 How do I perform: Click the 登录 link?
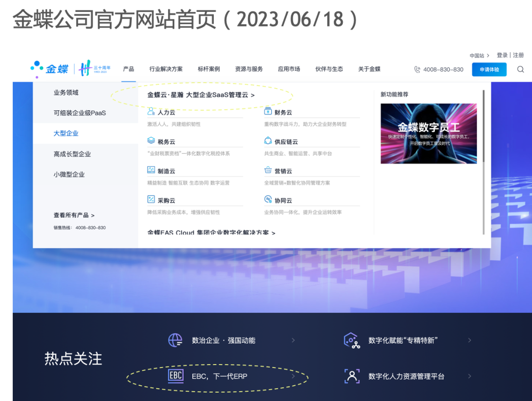pyautogui.click(x=502, y=55)
